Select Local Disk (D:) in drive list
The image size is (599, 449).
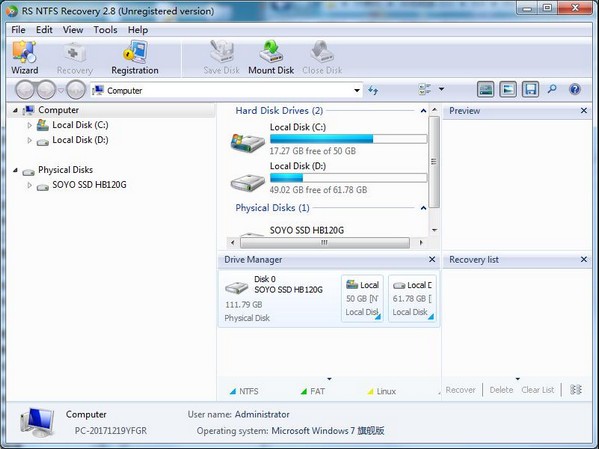pos(329,178)
